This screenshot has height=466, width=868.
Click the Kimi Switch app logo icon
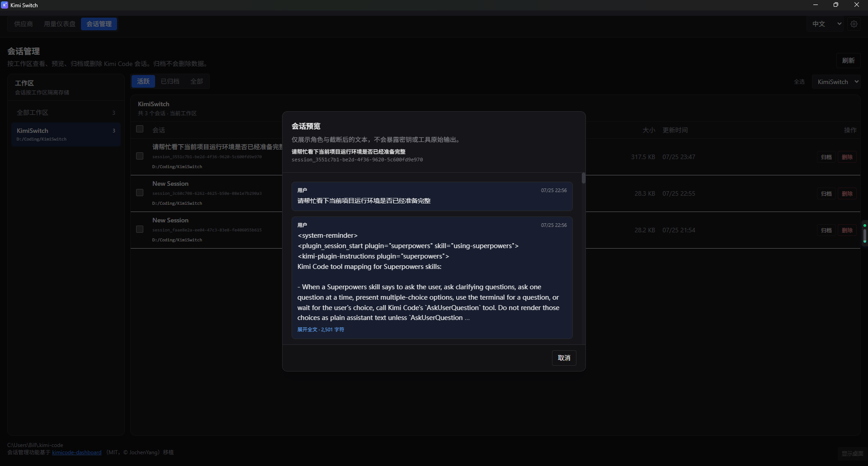(5, 5)
